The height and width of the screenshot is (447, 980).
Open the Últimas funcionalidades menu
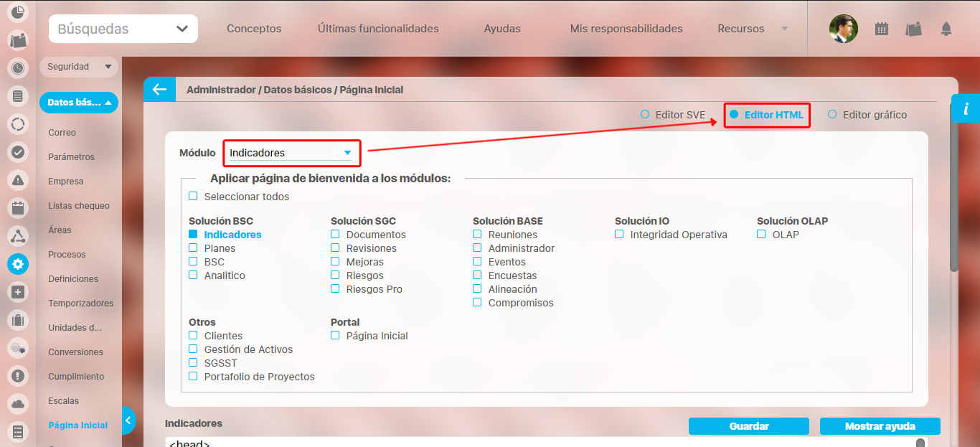(378, 29)
